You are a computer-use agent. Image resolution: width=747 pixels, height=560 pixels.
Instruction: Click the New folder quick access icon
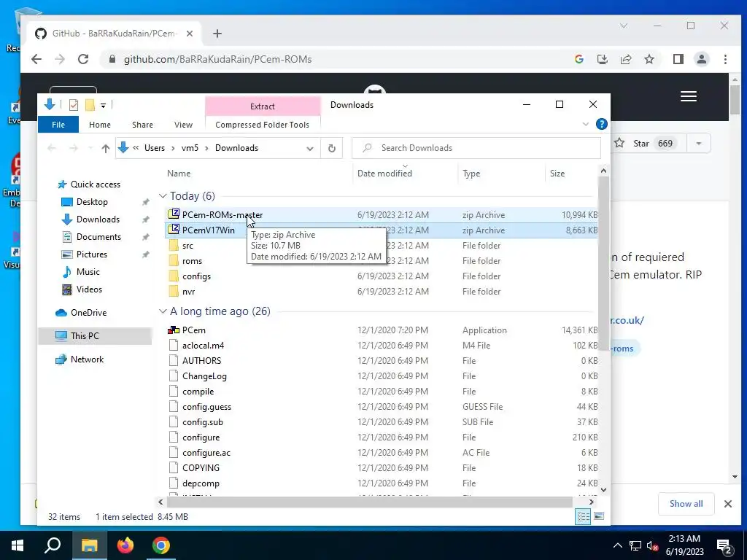(90, 105)
